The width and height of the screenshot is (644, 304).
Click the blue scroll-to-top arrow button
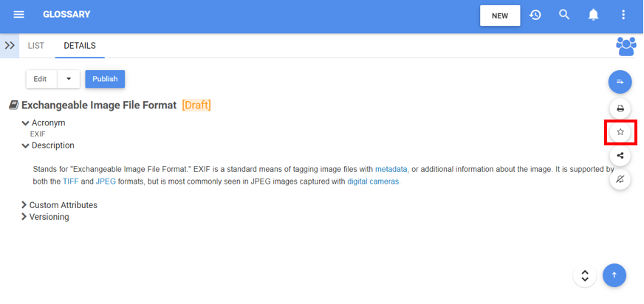pos(614,275)
